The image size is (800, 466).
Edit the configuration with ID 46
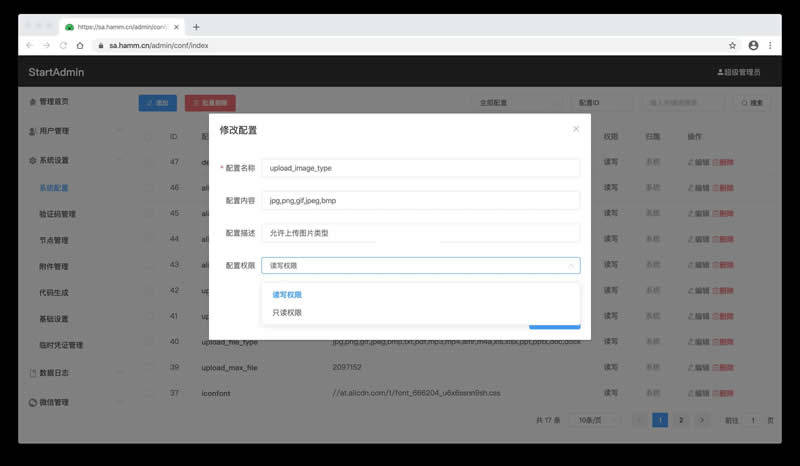tap(698, 188)
